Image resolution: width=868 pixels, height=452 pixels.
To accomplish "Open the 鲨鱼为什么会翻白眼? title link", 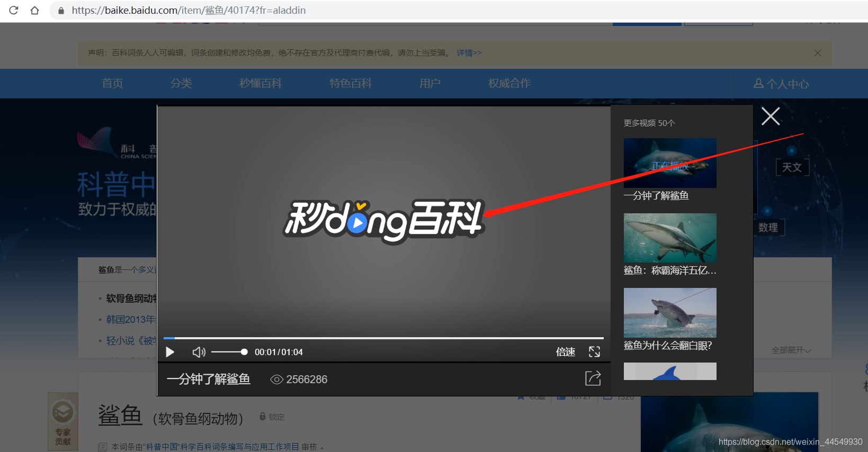I will pyautogui.click(x=668, y=346).
